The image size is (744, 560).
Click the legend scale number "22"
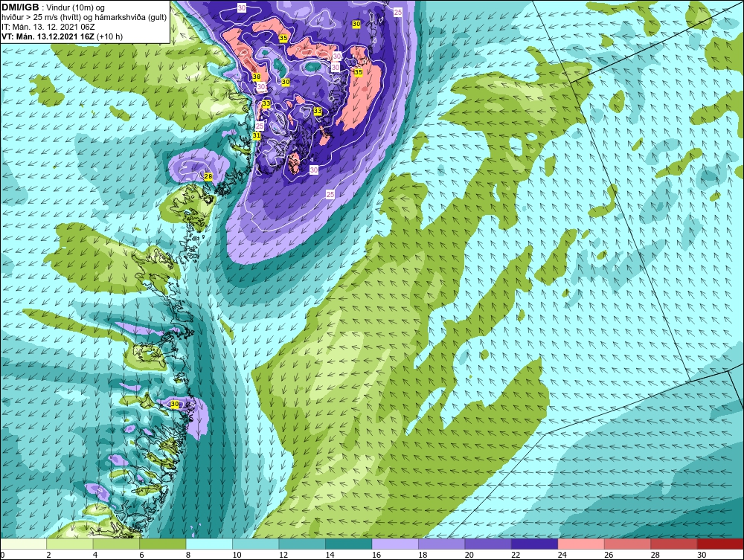tap(516, 555)
